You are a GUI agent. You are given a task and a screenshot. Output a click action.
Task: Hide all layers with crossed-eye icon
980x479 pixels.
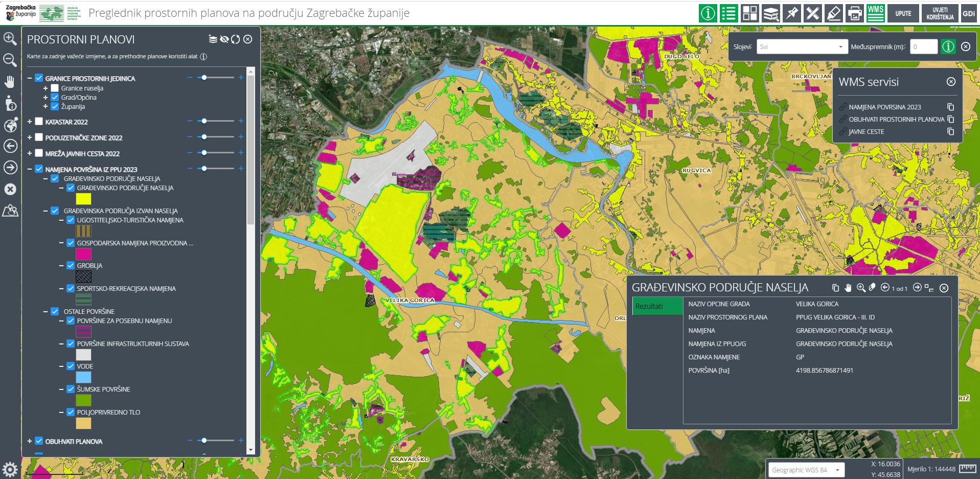coord(224,39)
